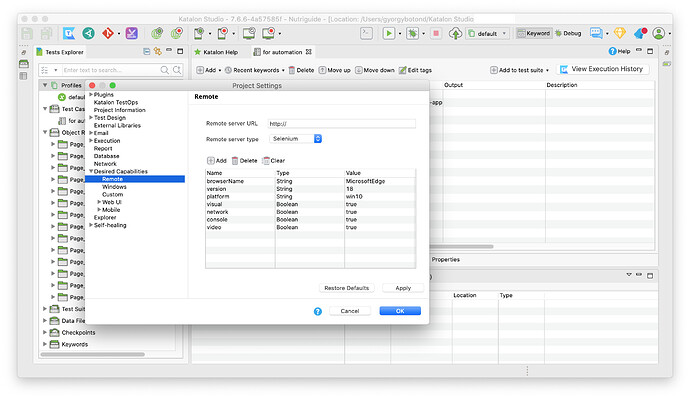Viewport: 690px width, 399px height.
Task: Click the purple plugin icon in toolbar
Action: [x=132, y=33]
